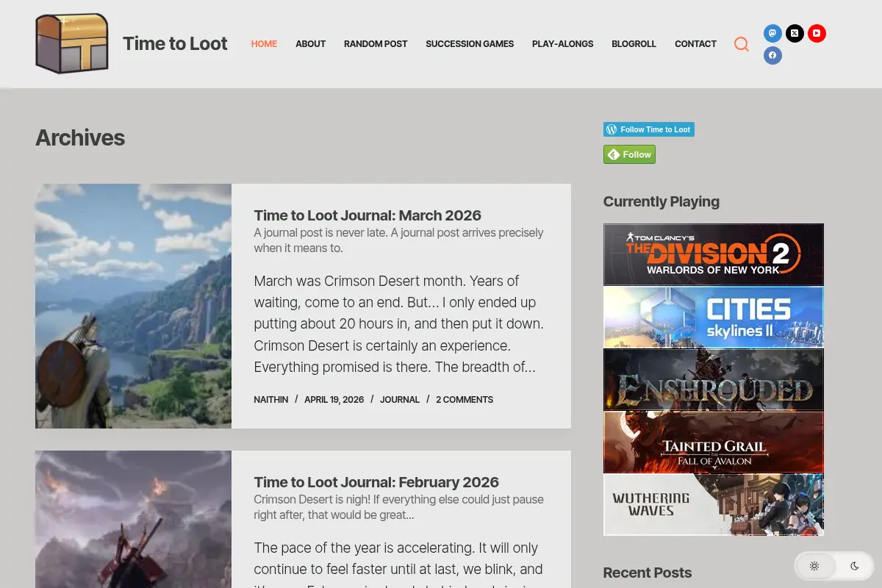Switch to dark mode moon toggle
Viewport: 882px width, 588px height.
pos(855,566)
